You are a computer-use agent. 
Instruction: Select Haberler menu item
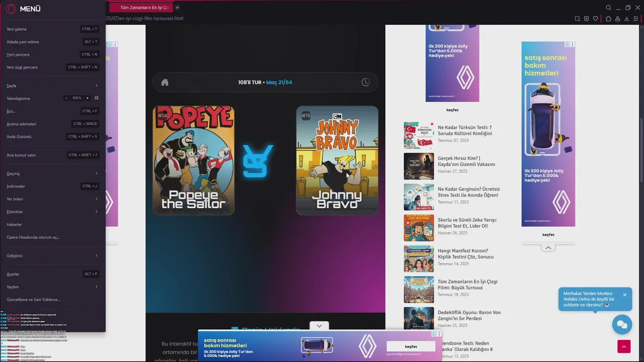[52, 224]
